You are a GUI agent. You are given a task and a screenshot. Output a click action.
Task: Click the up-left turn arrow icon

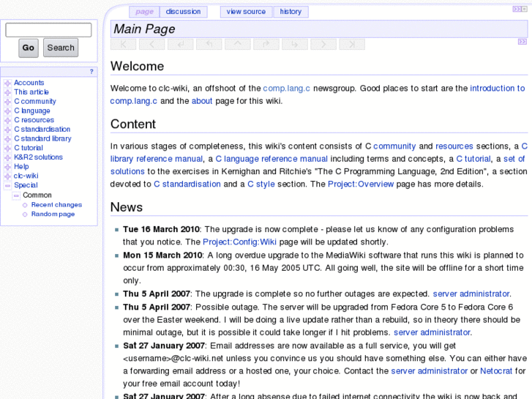point(209,45)
